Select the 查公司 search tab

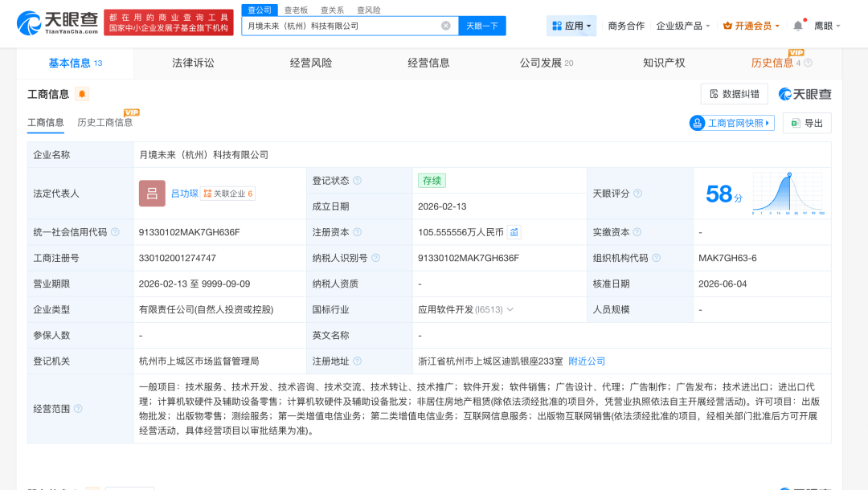click(x=260, y=10)
